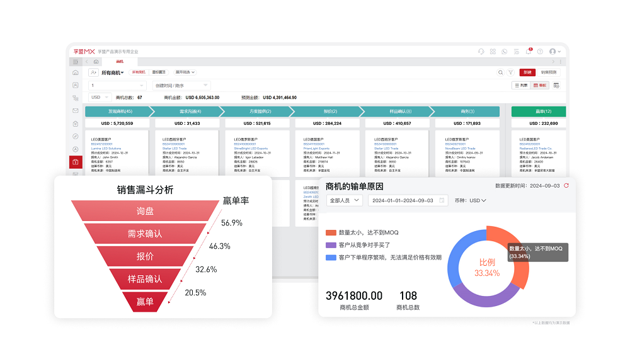Collapse the left sidebar with the hamburger icon

[76, 62]
